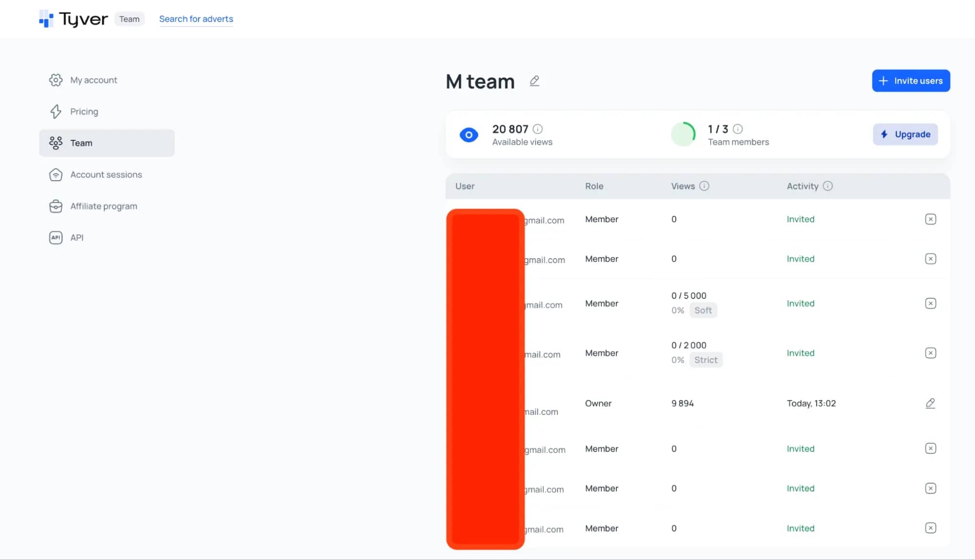Show info for the Activity column
Image resolution: width=975 pixels, height=560 pixels.
point(828,186)
